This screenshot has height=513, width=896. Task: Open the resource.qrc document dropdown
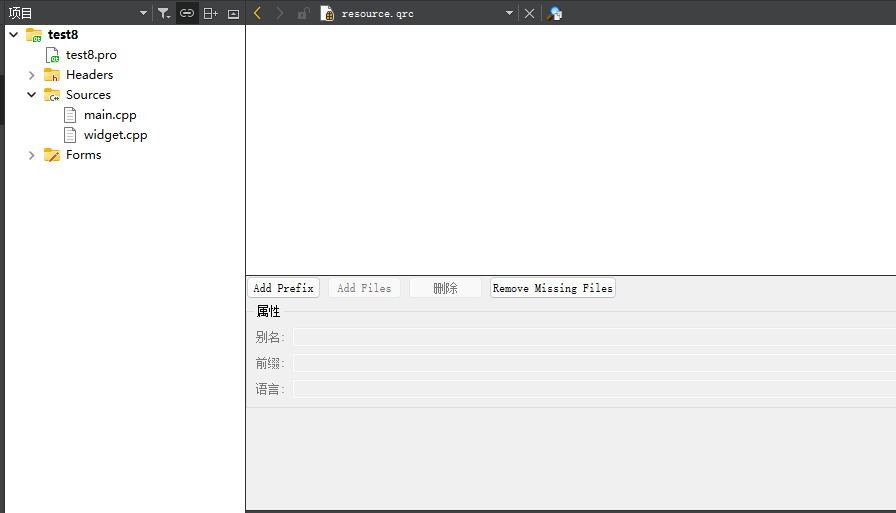(x=509, y=13)
